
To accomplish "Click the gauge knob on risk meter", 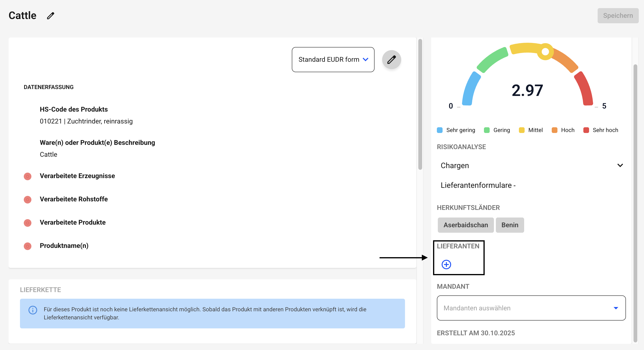I will pyautogui.click(x=545, y=52).
